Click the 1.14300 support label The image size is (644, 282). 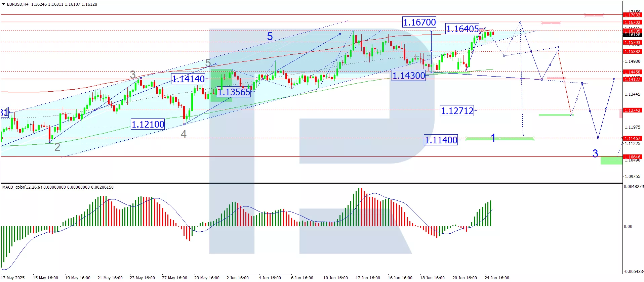pos(409,76)
